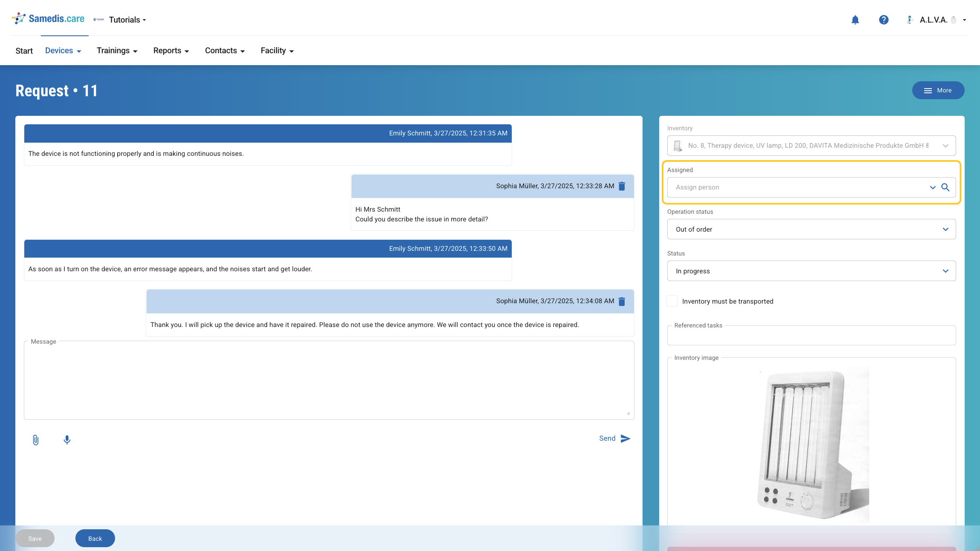Open the Reports menu
Viewport: 980px width, 551px height.
[171, 51]
